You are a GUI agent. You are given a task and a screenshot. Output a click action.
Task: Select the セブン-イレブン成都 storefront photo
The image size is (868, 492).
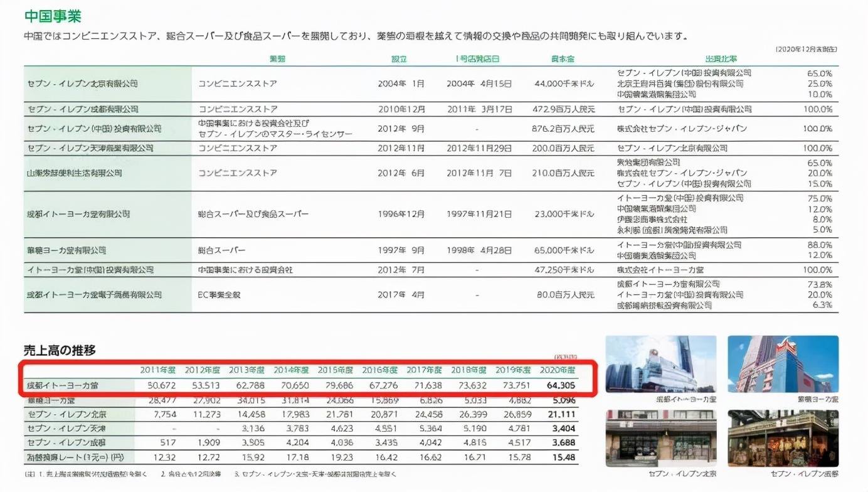click(x=783, y=439)
